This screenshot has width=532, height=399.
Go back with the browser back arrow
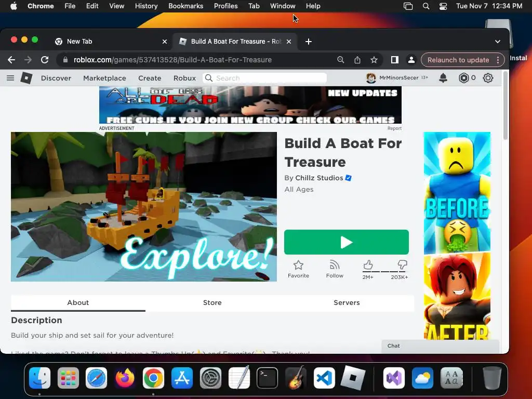point(11,60)
